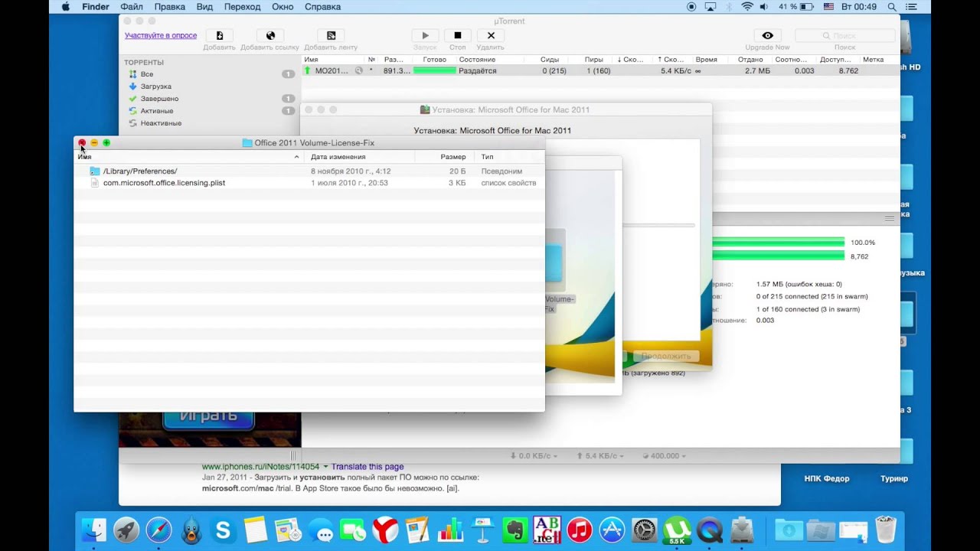Open Numbers from the Dock
980x551 pixels.
pos(450,530)
